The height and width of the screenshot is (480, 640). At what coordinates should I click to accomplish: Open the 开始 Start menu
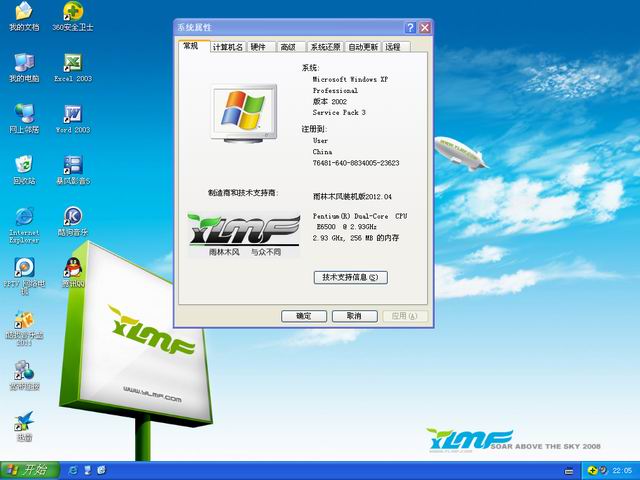click(x=25, y=470)
